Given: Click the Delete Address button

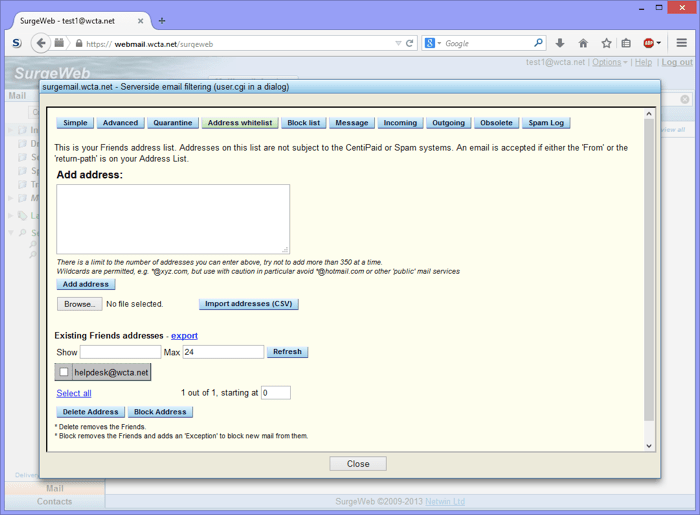Looking at the screenshot, I should pos(91,412).
